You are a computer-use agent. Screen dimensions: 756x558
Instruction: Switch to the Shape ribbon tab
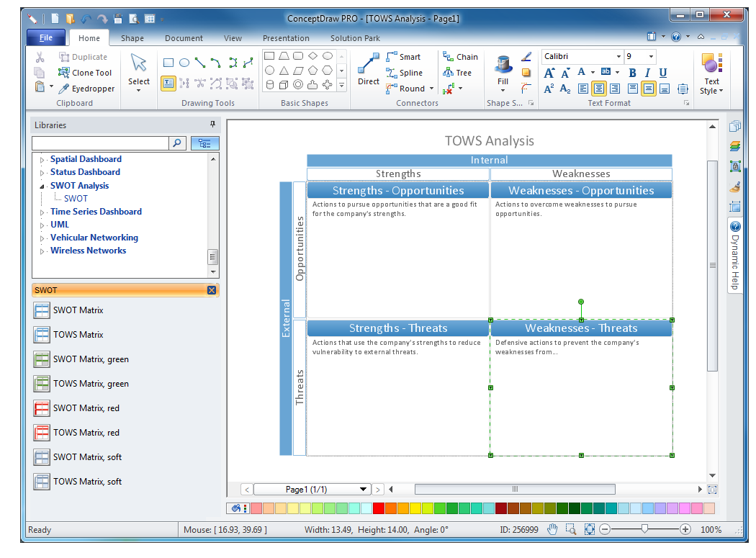tap(132, 38)
